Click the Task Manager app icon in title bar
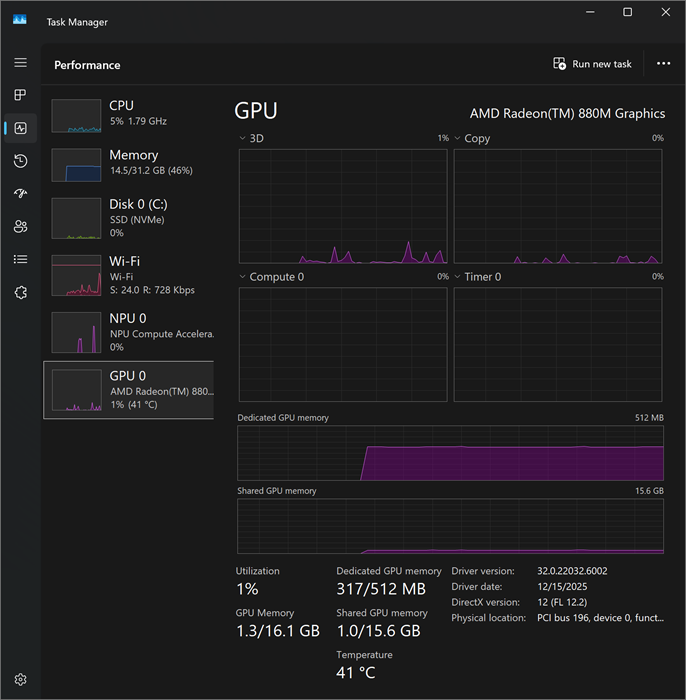 20,20
